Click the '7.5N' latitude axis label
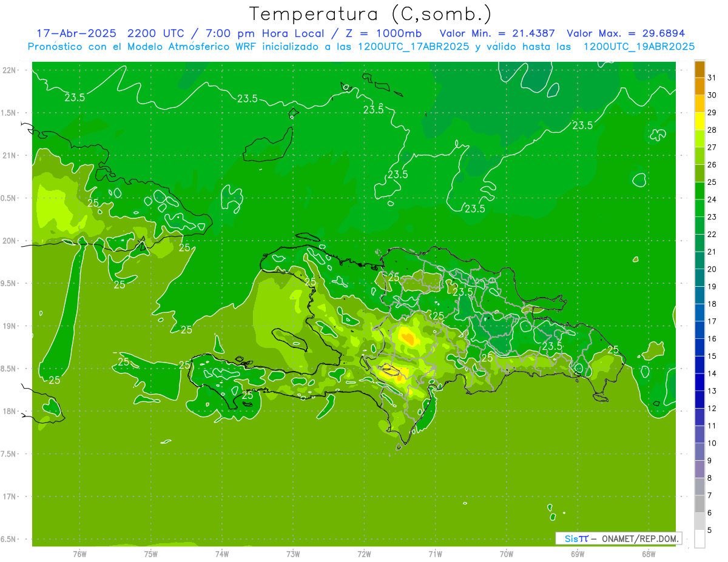Image resolution: width=728 pixels, height=562 pixels. coord(10,454)
